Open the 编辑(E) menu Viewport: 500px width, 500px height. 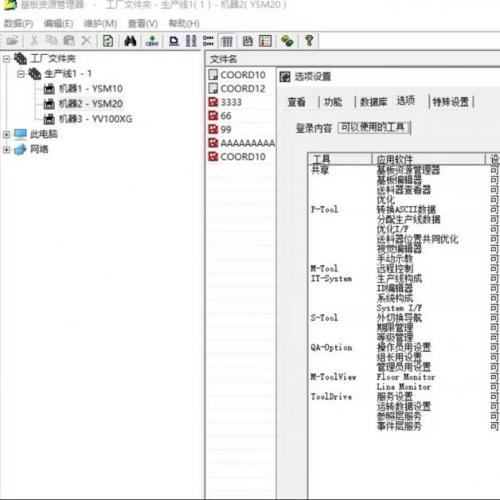click(58, 24)
